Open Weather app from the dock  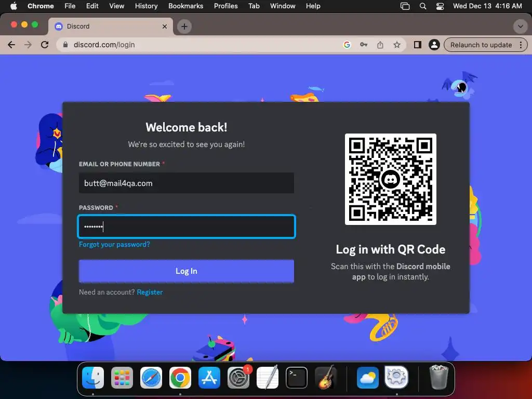[x=368, y=378]
